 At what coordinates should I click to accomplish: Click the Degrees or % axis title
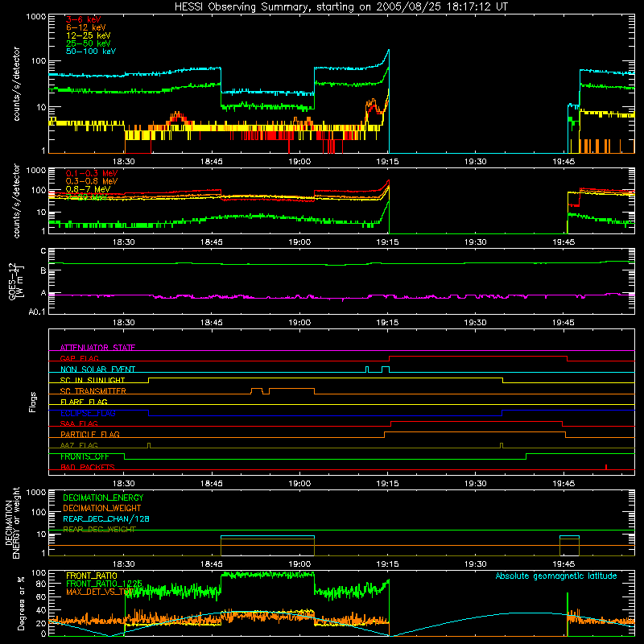[x=21, y=603]
